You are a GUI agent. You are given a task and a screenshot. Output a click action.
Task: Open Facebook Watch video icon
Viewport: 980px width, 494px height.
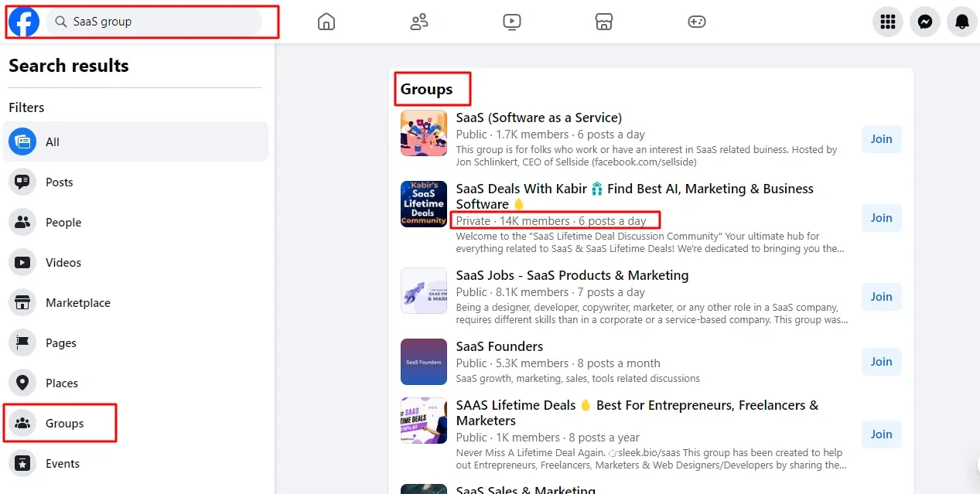coord(511,22)
